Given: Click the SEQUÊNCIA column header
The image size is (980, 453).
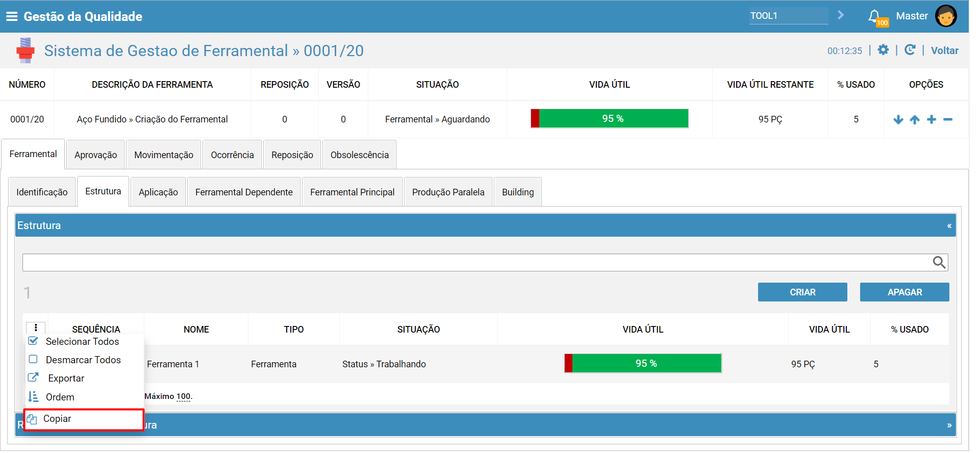Looking at the screenshot, I should tap(96, 330).
